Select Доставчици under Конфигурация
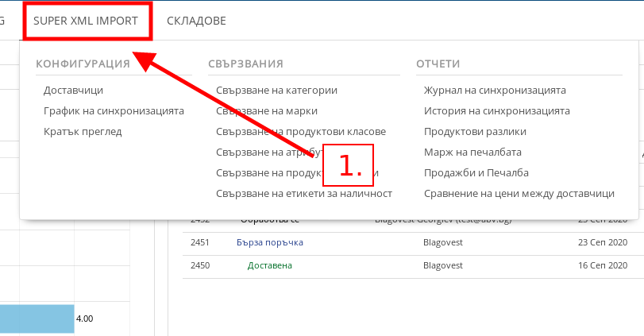This screenshot has width=644, height=336. click(73, 91)
